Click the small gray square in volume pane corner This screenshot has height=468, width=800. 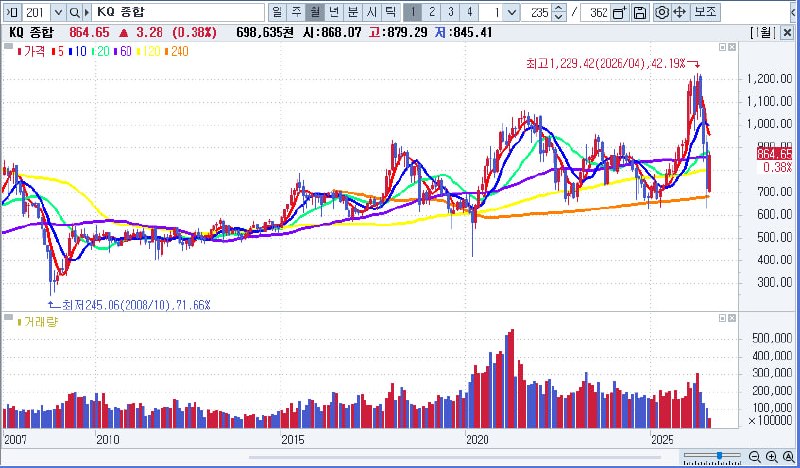click(8, 317)
